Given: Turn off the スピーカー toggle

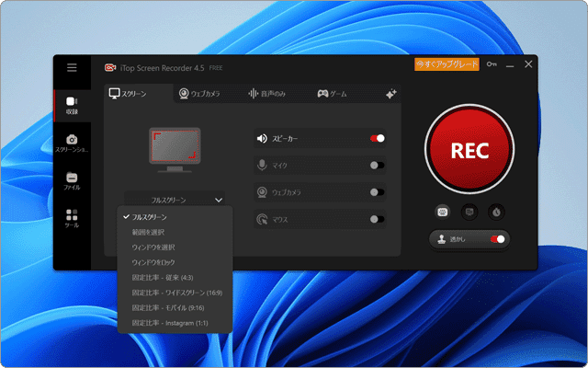Looking at the screenshot, I should pos(378,139).
